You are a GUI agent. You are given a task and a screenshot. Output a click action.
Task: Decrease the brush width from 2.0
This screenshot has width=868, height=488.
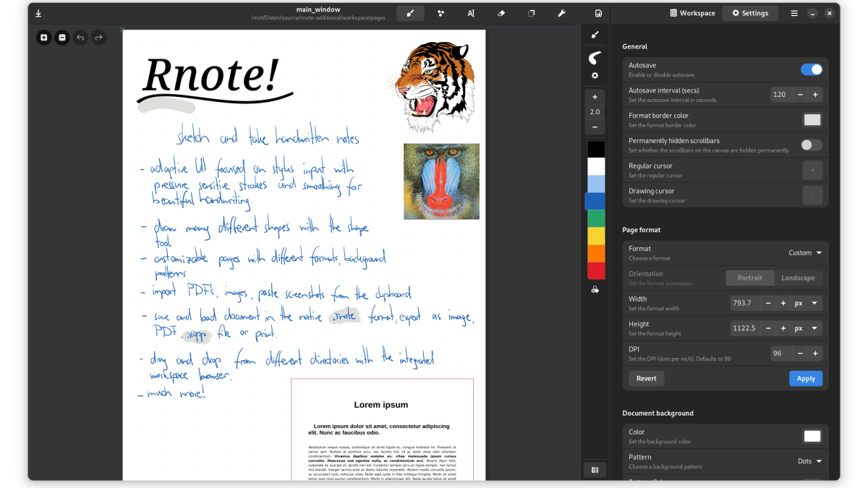click(595, 127)
